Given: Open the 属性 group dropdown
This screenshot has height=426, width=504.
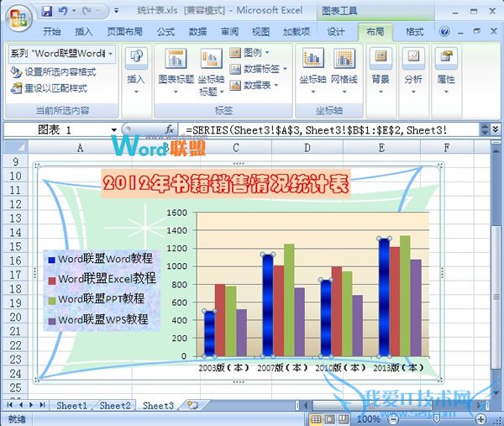Looking at the screenshot, I should (x=446, y=71).
